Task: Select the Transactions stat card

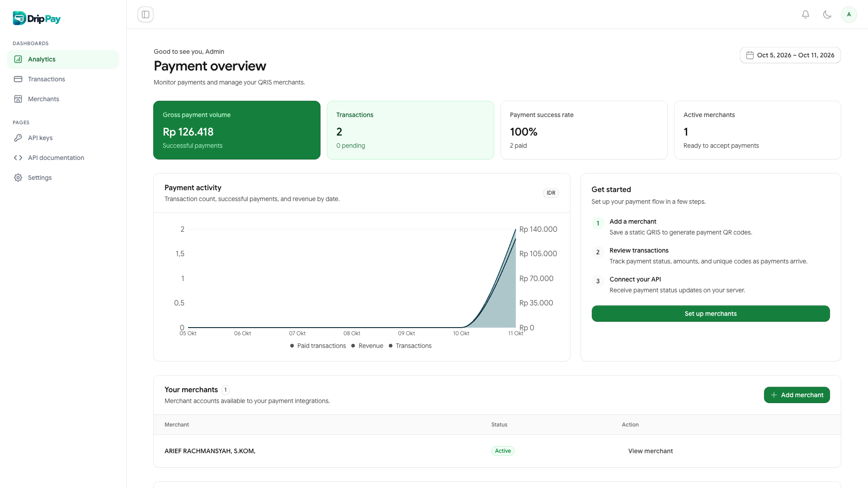Action: (x=410, y=130)
